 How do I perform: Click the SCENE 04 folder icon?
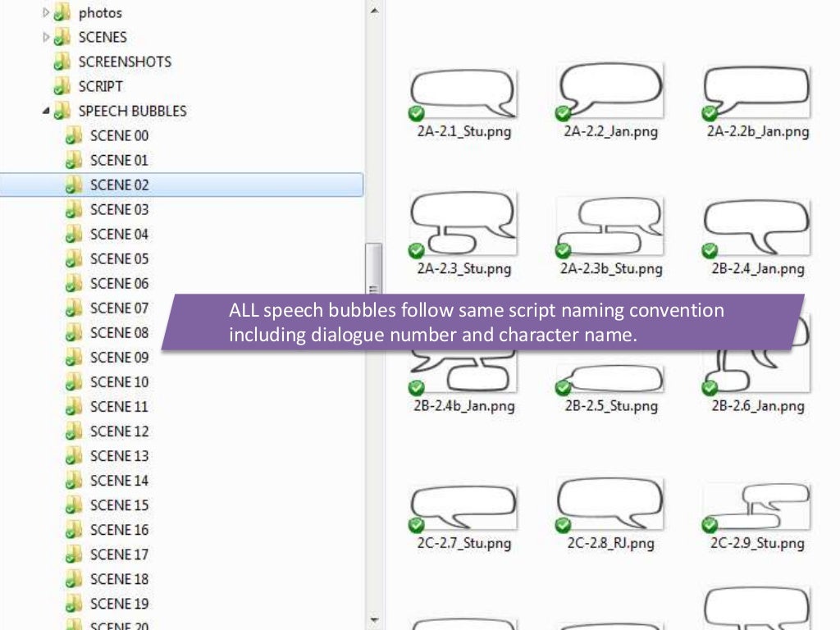pos(74,234)
